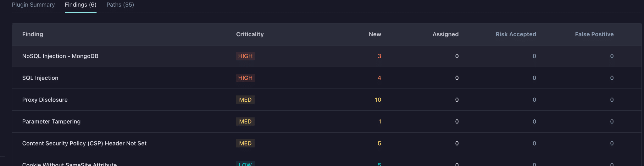Switch to the Plugin Summary tab
The image size is (644, 166).
coord(33,5)
